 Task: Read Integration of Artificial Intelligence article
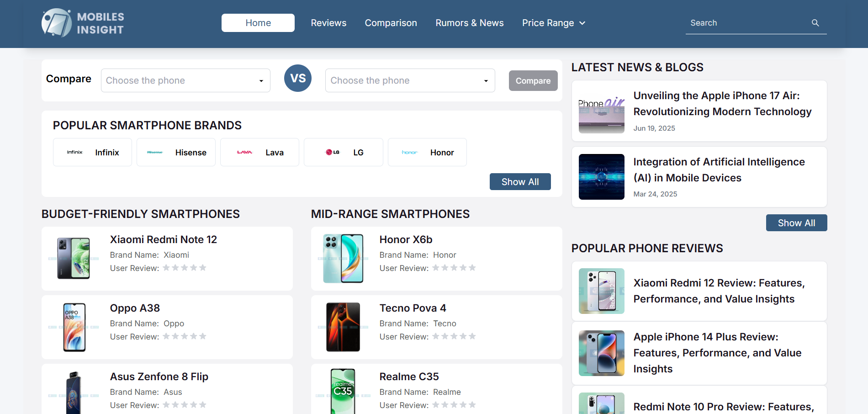pyautogui.click(x=719, y=170)
